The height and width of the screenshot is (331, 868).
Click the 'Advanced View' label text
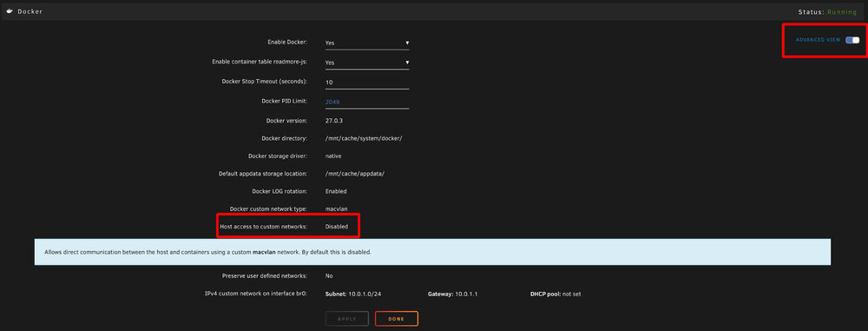[x=819, y=40]
